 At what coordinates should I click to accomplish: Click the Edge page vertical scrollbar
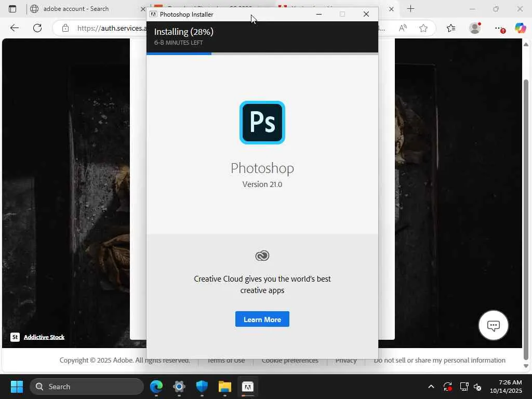pos(526,220)
